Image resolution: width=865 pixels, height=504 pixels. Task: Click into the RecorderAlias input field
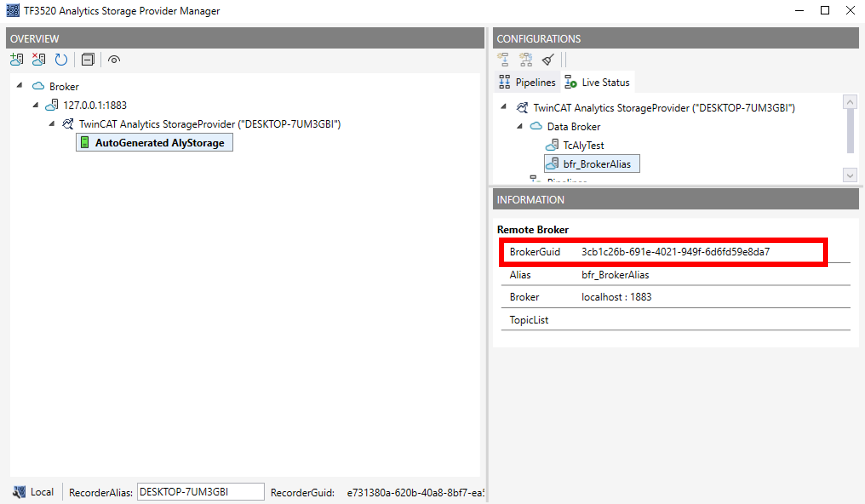point(201,492)
